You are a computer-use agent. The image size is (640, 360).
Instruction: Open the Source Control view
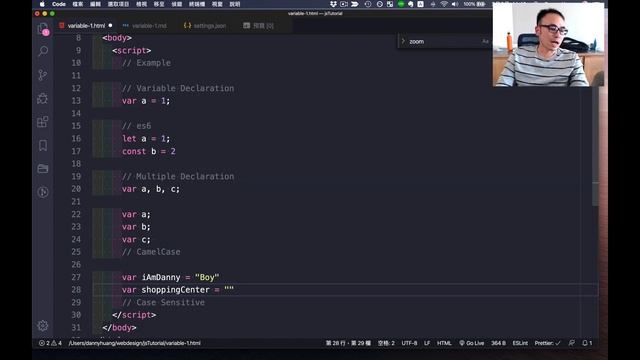43,75
